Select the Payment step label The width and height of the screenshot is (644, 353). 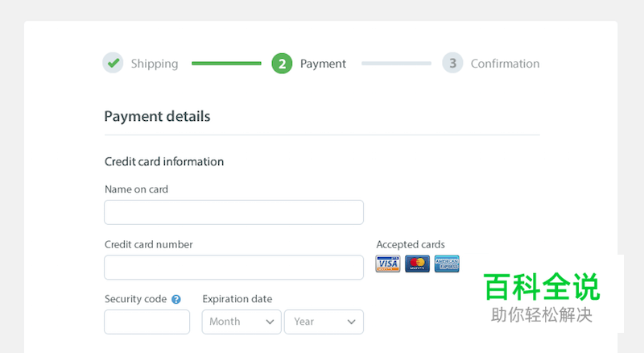323,64
